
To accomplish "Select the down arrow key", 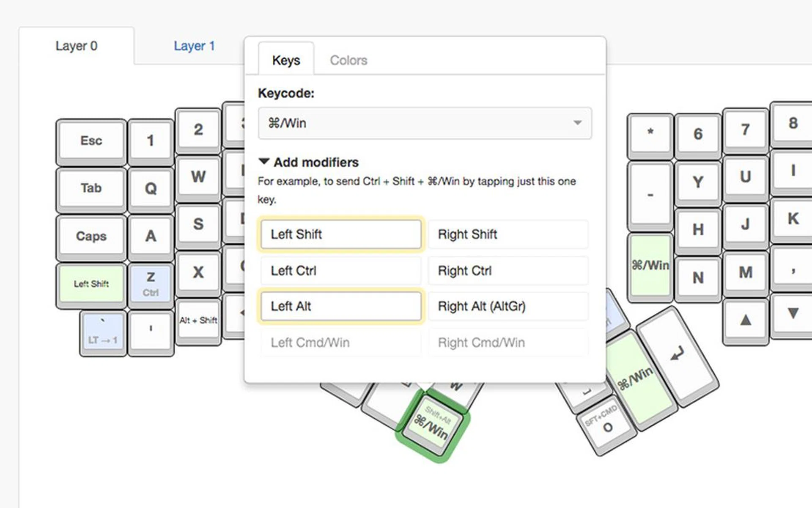I will tap(793, 314).
